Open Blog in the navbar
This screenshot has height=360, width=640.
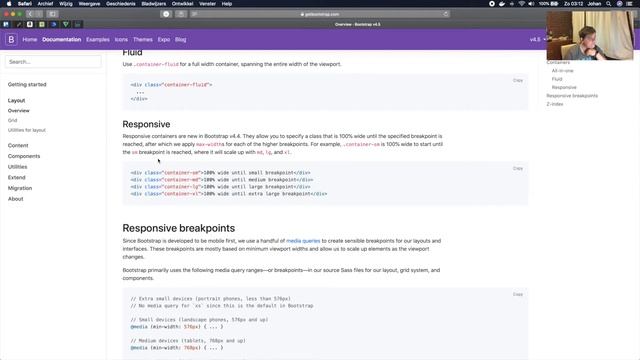[x=180, y=40]
